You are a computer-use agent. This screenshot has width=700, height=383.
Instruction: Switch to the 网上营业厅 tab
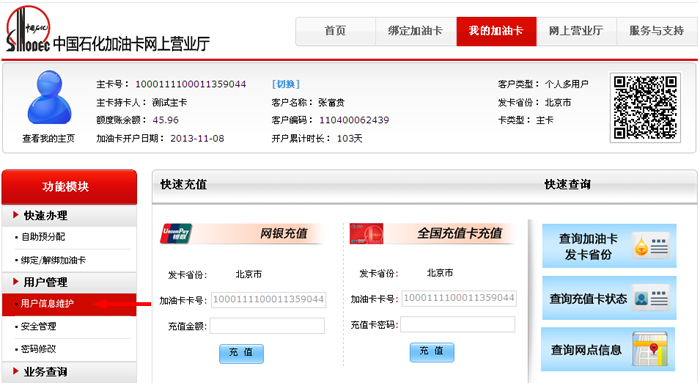(576, 31)
